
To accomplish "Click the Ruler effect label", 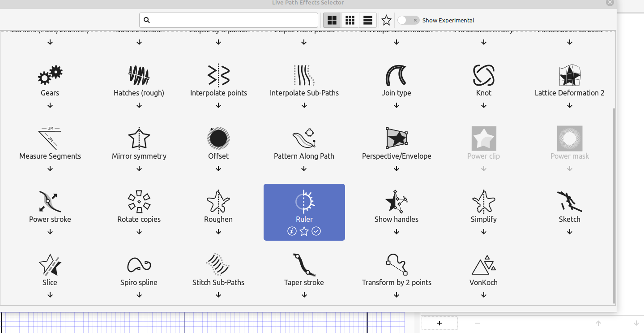I will pos(304,219).
